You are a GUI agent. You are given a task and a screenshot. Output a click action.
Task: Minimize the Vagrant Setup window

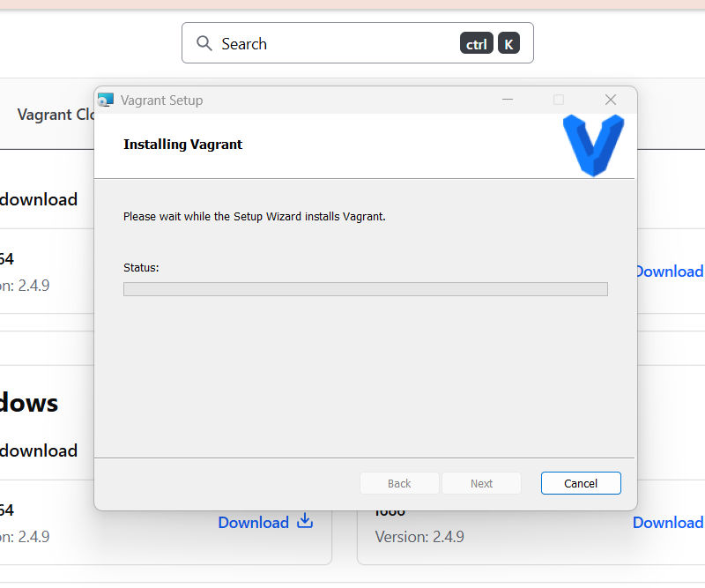point(508,100)
